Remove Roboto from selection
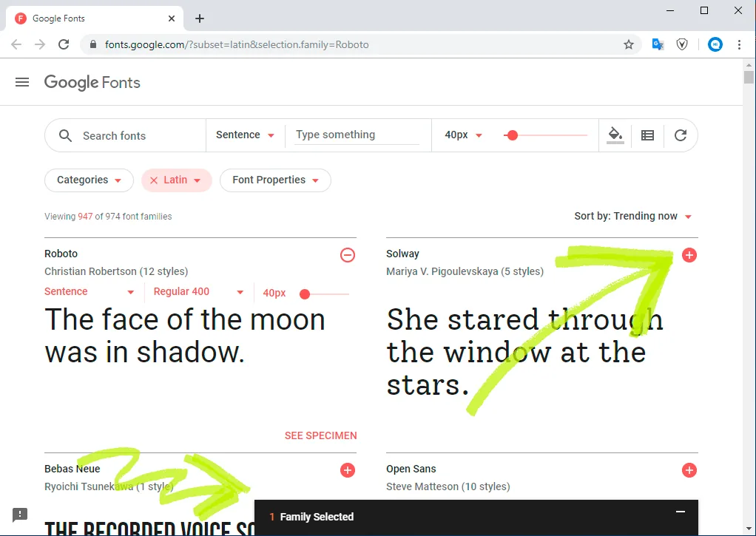This screenshot has height=536, width=756. (x=347, y=255)
